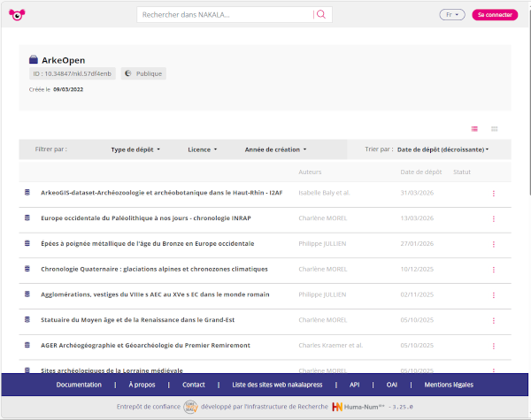Click dataset icon of Chronologie Quaternaire row

[27, 269]
